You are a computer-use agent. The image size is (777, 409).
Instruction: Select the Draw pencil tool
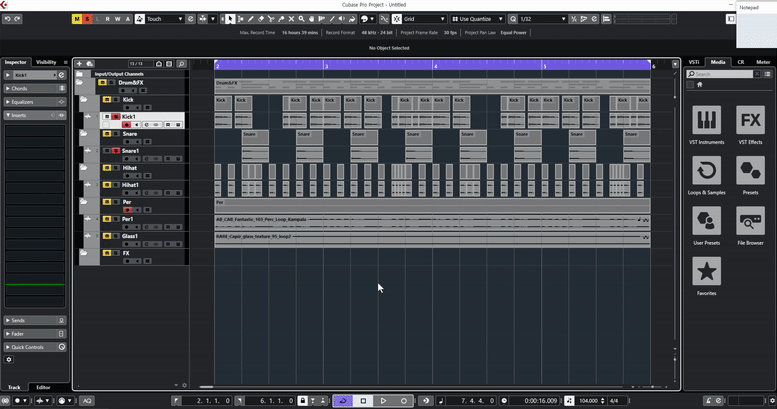click(x=251, y=19)
